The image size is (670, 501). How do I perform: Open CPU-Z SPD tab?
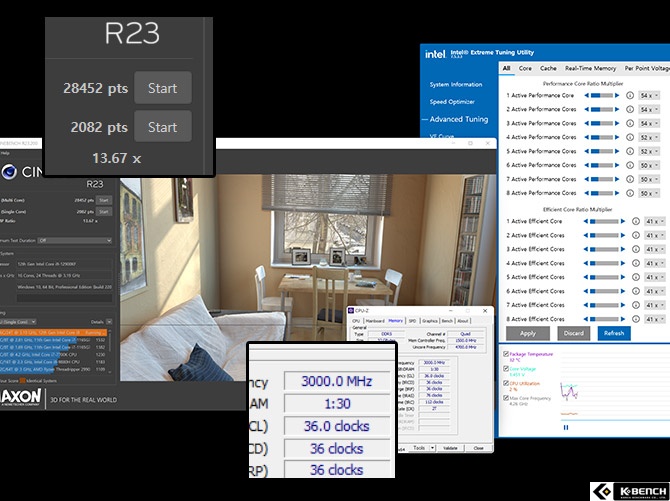pos(412,321)
